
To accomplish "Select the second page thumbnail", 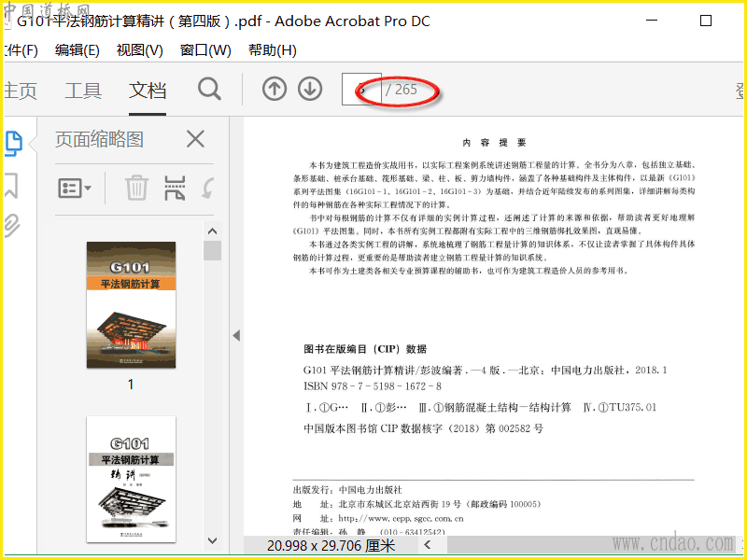I will coord(131,480).
